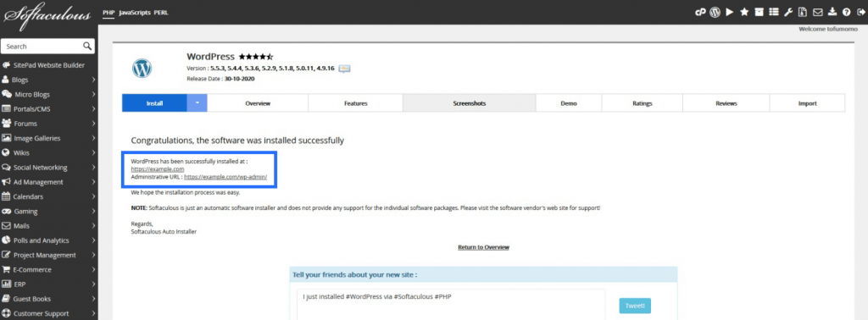Click the WordPress logo beside the title
Screen dimensions: 868x320
[142, 68]
